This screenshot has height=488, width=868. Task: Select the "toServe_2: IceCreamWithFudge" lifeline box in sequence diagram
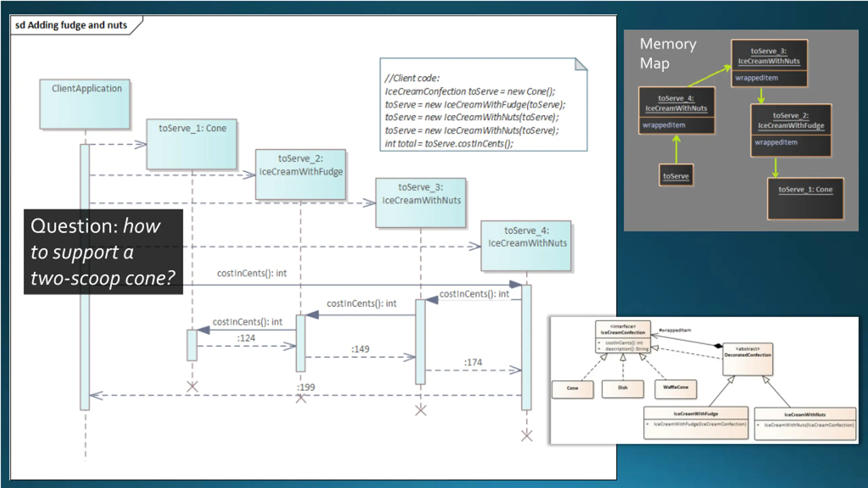click(301, 175)
